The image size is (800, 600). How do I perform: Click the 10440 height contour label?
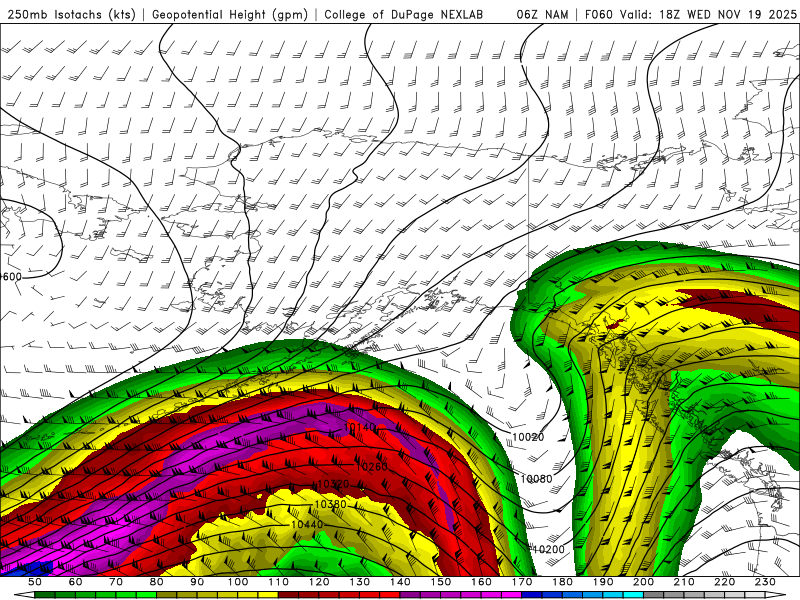(307, 524)
